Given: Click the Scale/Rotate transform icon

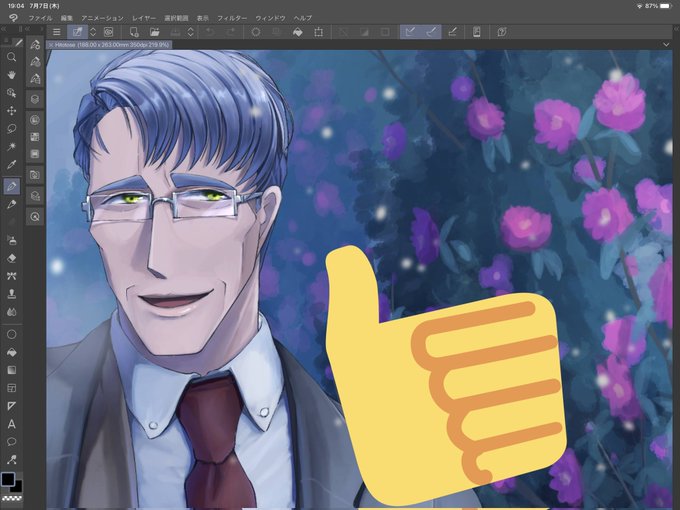Looking at the screenshot, I should (x=319, y=32).
